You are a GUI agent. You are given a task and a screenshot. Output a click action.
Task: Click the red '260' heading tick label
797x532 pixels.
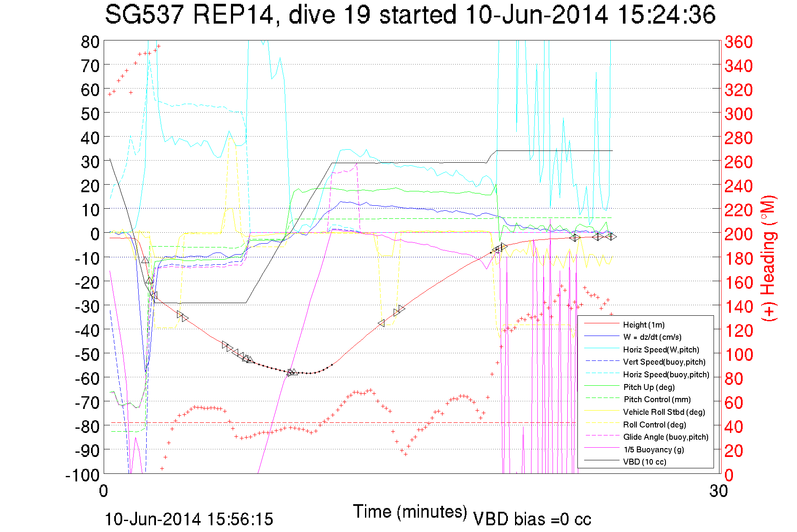click(738, 162)
